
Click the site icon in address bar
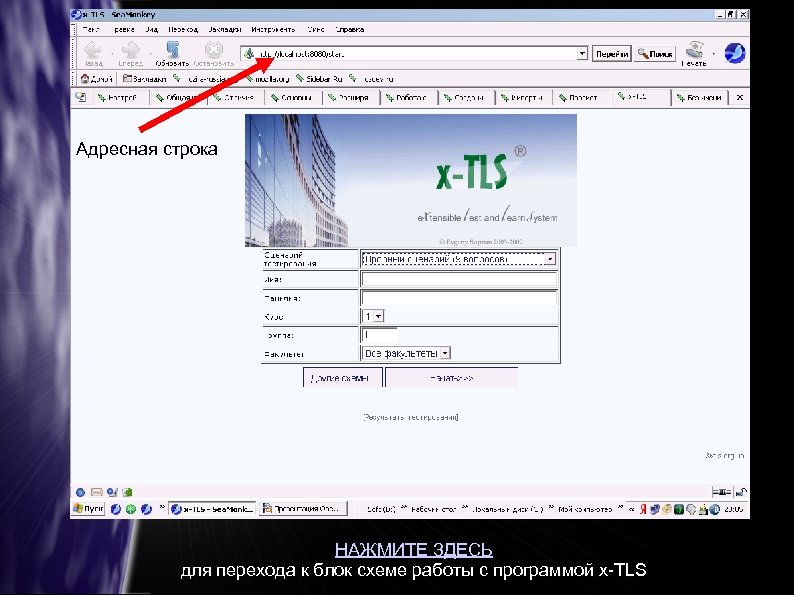249,53
